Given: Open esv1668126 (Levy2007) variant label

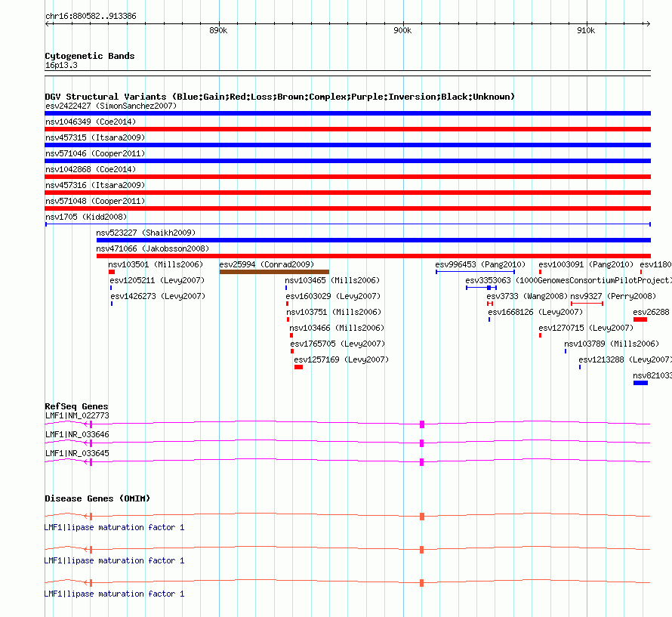Looking at the screenshot, I should pyautogui.click(x=536, y=312).
